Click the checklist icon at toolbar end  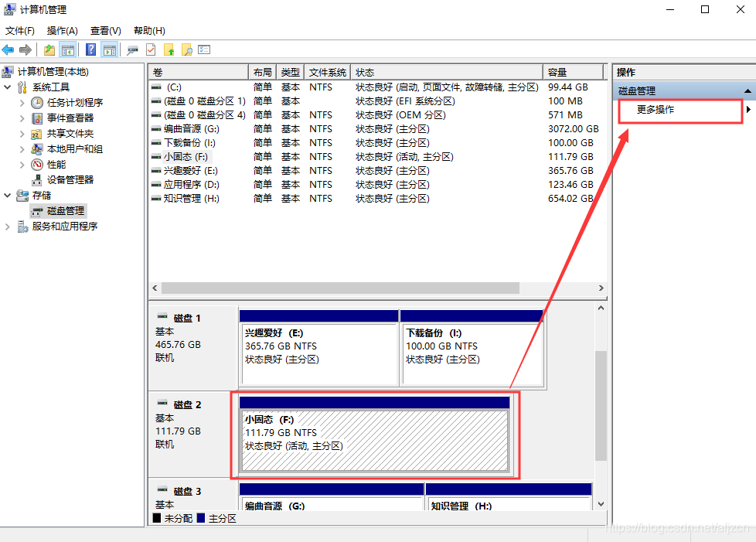[x=204, y=50]
